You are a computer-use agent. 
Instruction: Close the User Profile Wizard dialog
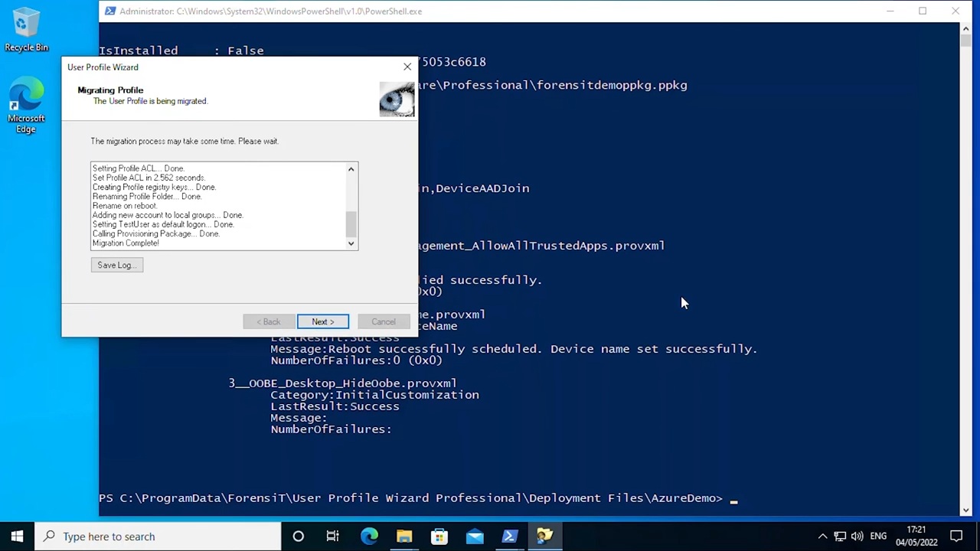[407, 67]
